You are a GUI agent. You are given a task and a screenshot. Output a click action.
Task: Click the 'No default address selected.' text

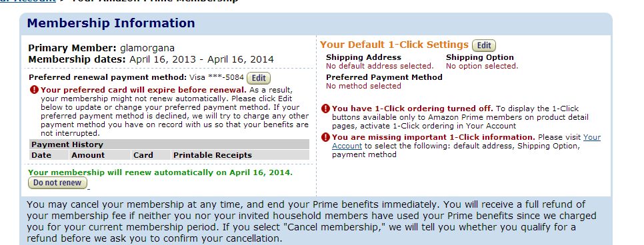[x=380, y=66]
